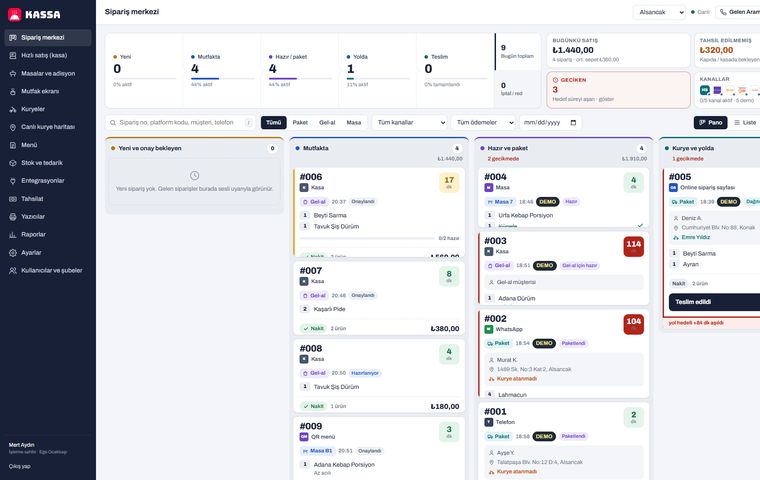760x480 pixels.
Task: Click the Yeni status counter card
Action: pos(144,70)
